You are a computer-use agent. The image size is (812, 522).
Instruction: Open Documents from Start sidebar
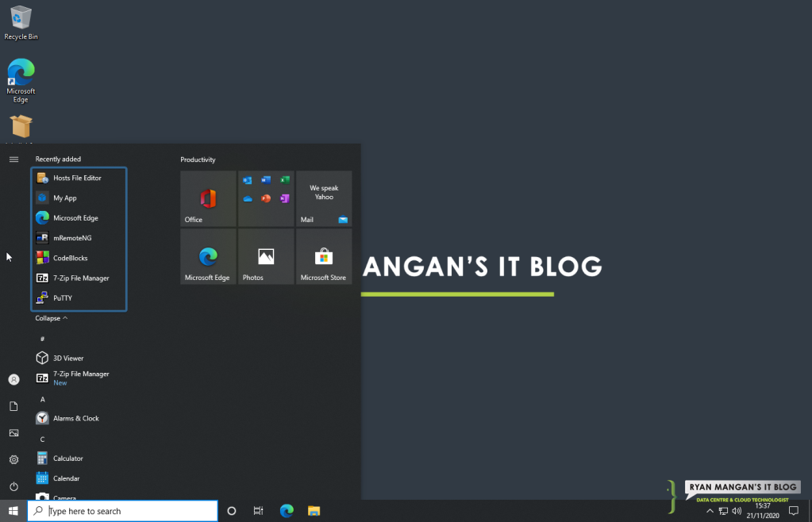click(x=14, y=407)
